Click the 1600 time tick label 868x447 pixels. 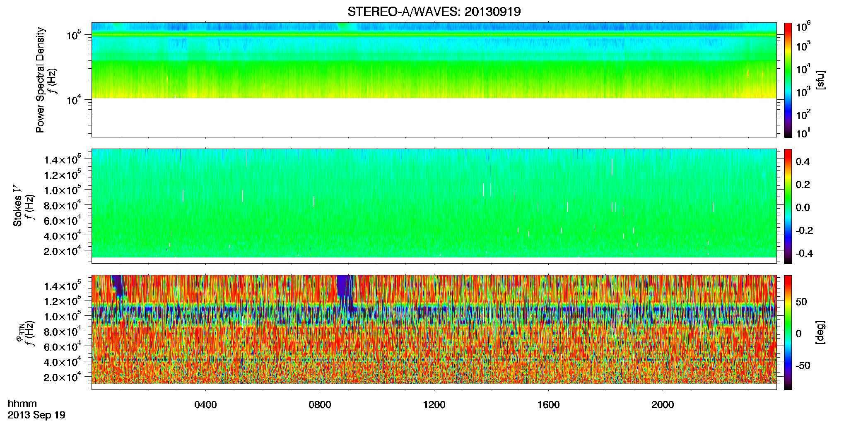click(548, 405)
